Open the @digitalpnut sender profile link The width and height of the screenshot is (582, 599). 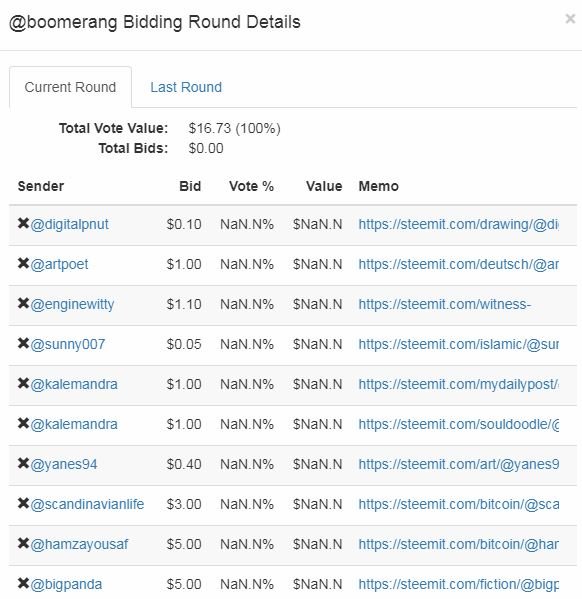(x=70, y=224)
